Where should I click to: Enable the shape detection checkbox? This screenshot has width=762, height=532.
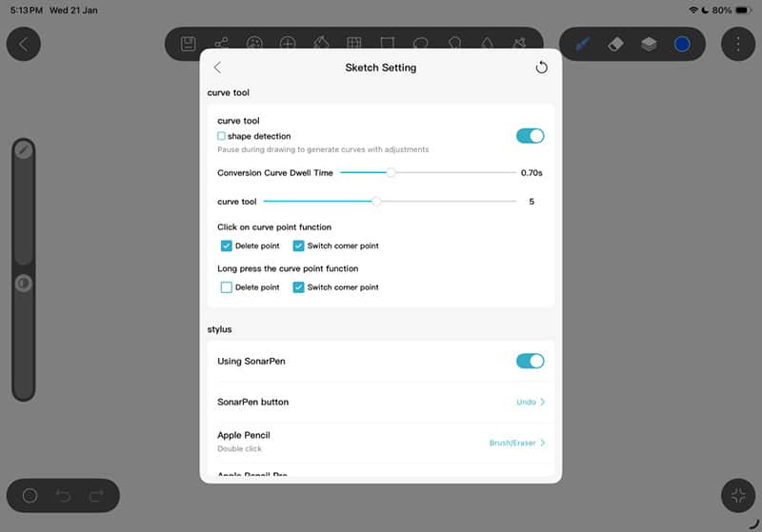pyautogui.click(x=222, y=137)
